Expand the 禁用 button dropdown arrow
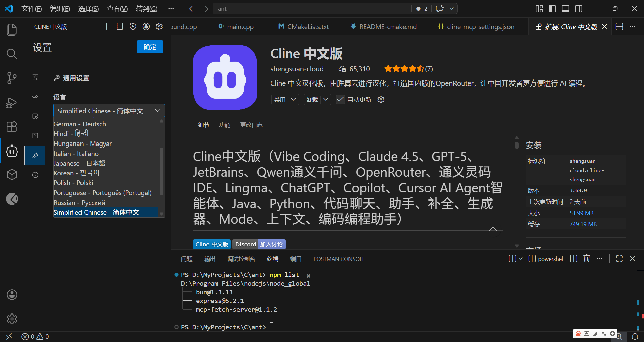Viewport: 644px width, 342px height. 293,99
